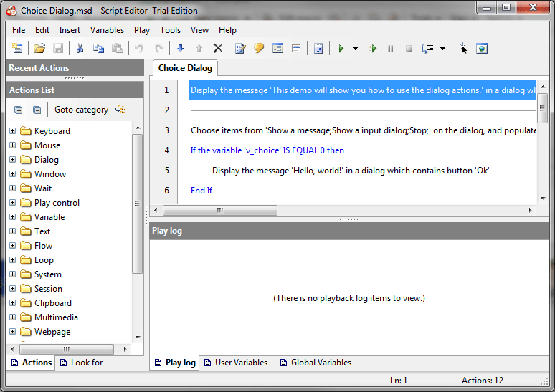Collapse all categories in Actions List
This screenshot has width=555, height=392.
coord(37,110)
